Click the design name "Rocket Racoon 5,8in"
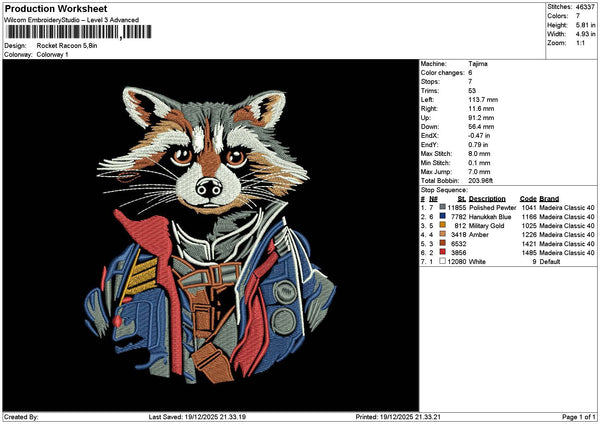Viewport: 600px width, 424px height. 67,46
